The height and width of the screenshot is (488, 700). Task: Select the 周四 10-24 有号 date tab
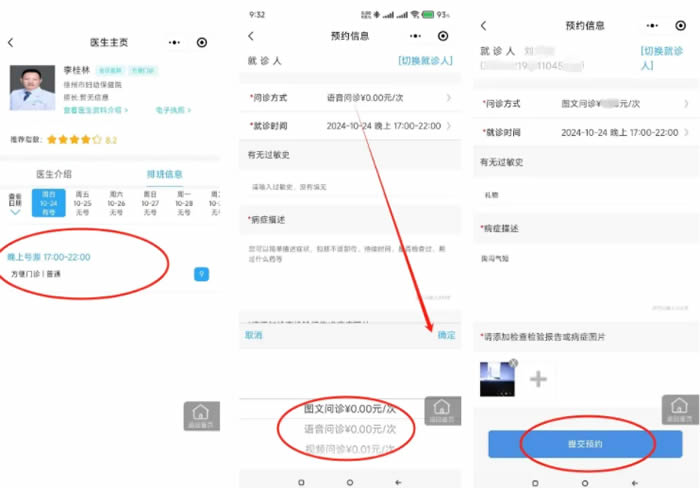click(49, 203)
